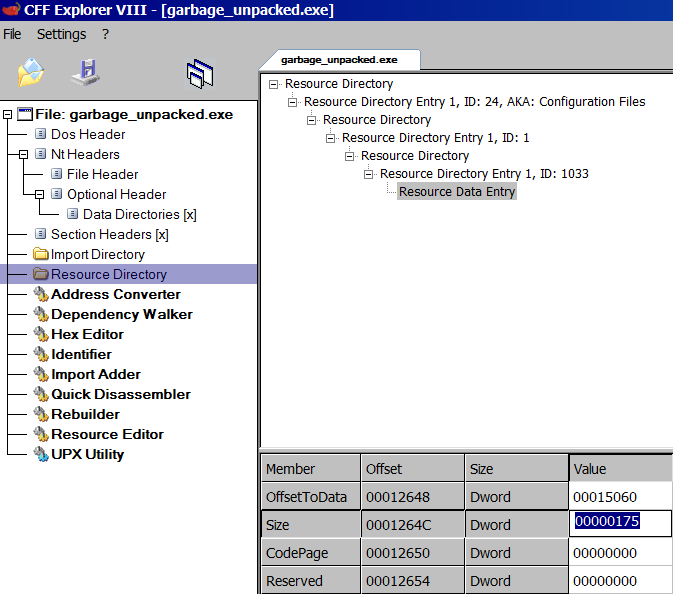Viewport: 673px width, 594px height.
Task: Open the Resource Editor tool
Action: 107,434
